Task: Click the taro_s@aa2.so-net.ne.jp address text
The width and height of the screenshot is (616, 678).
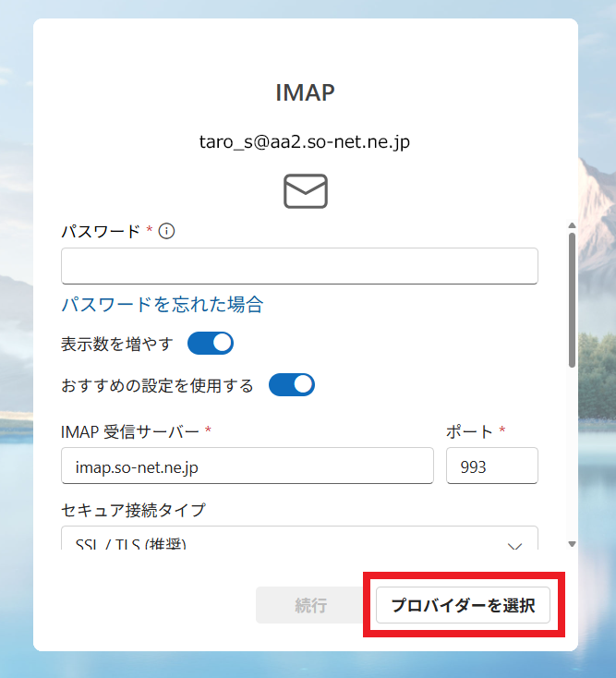Action: point(305,142)
